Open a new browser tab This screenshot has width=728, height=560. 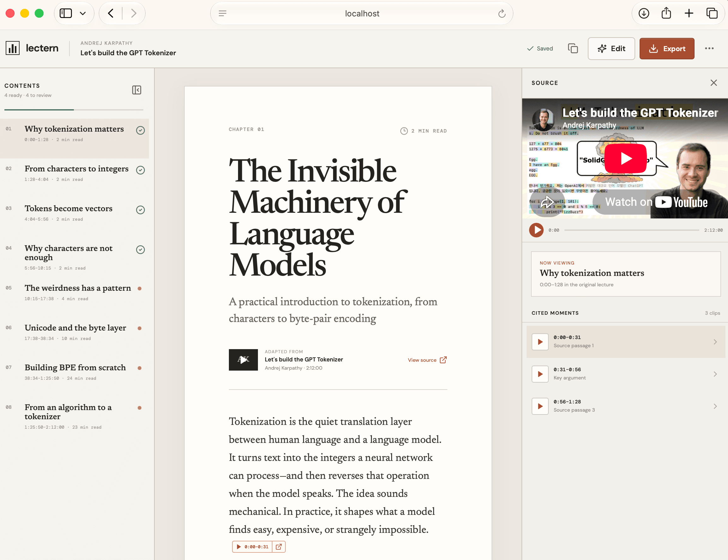pos(689,13)
